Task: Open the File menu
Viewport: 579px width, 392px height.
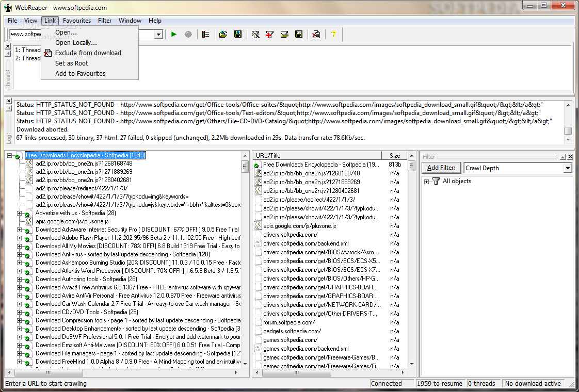Action: pos(12,21)
